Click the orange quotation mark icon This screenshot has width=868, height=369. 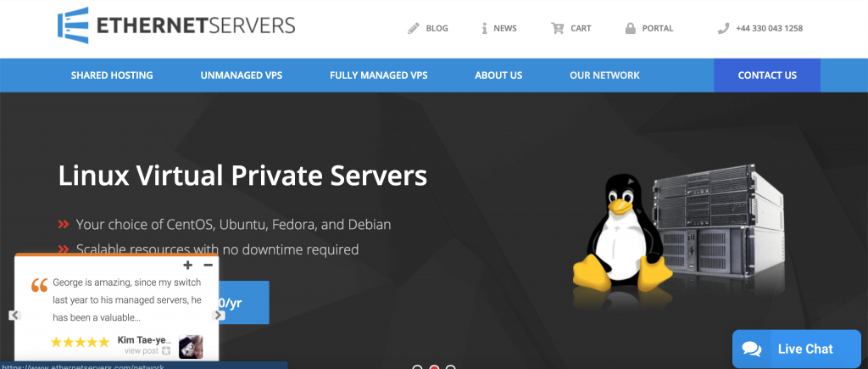pos(39,285)
